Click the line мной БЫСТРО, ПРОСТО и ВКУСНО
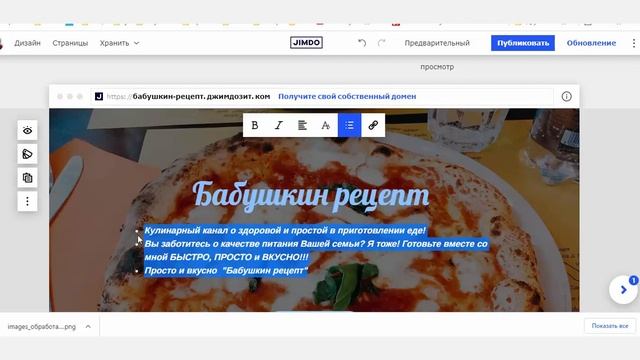The width and height of the screenshot is (640, 360). 227,257
